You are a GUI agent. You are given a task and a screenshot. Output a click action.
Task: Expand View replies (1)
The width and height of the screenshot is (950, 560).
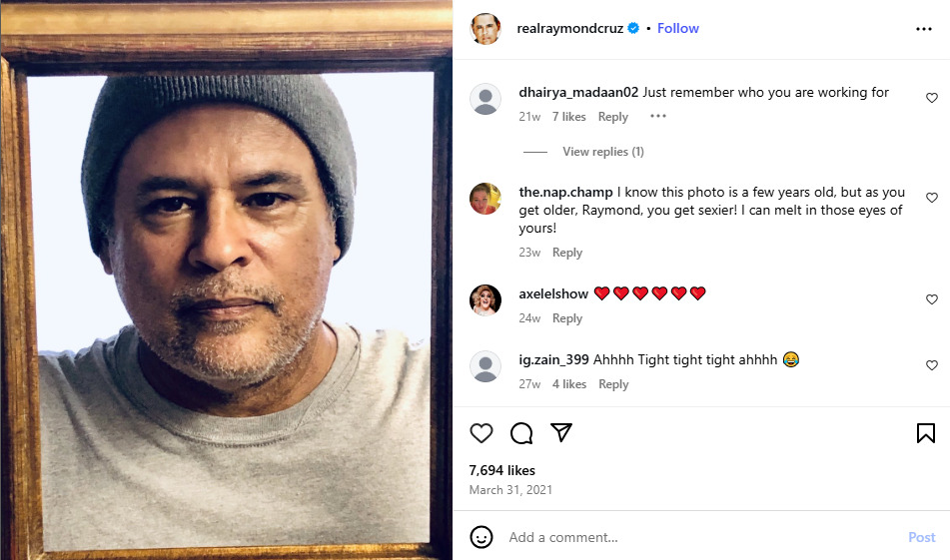pos(602,152)
